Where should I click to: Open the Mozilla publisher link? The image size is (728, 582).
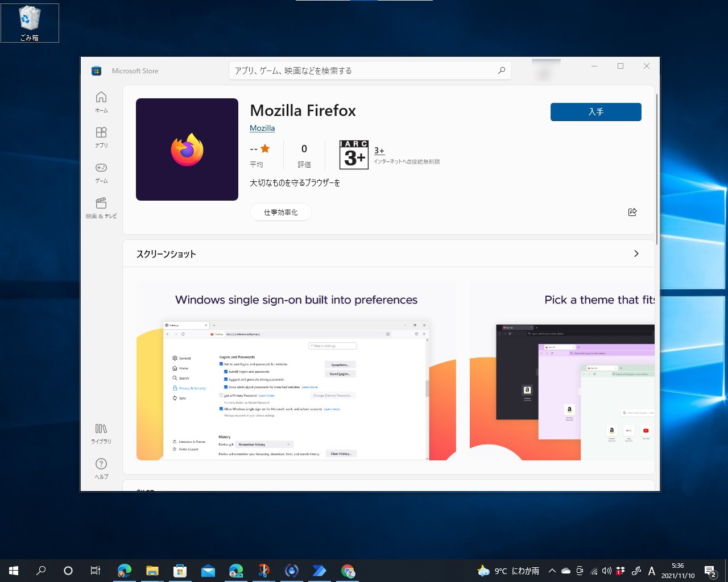coord(262,128)
